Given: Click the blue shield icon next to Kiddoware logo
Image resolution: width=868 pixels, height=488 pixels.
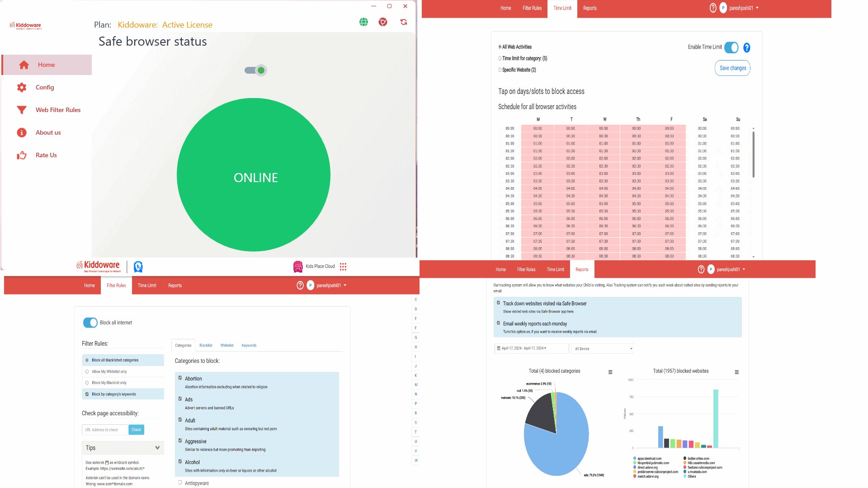Looking at the screenshot, I should (x=138, y=267).
